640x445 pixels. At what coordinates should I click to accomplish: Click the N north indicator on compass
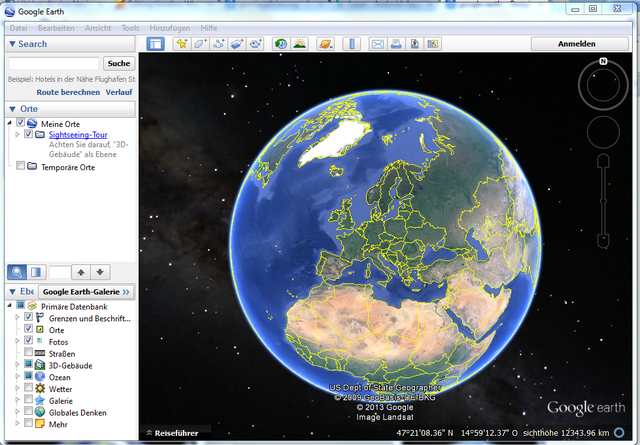click(603, 61)
